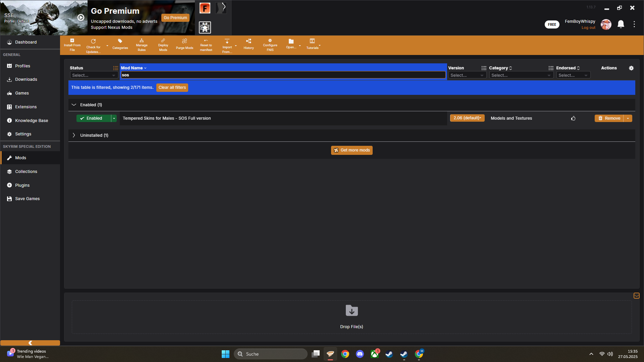This screenshot has width=644, height=362.
Task: Launch the FNIS tool icon
Action: (x=205, y=8)
